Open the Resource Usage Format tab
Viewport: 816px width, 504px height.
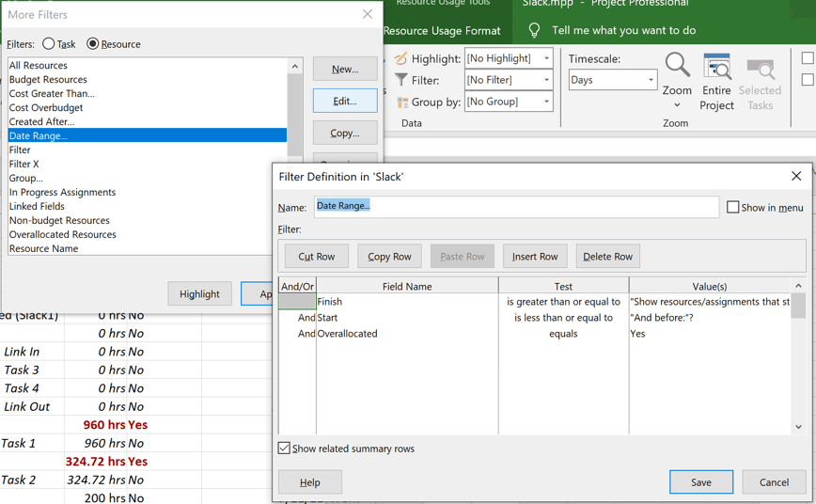(x=442, y=31)
